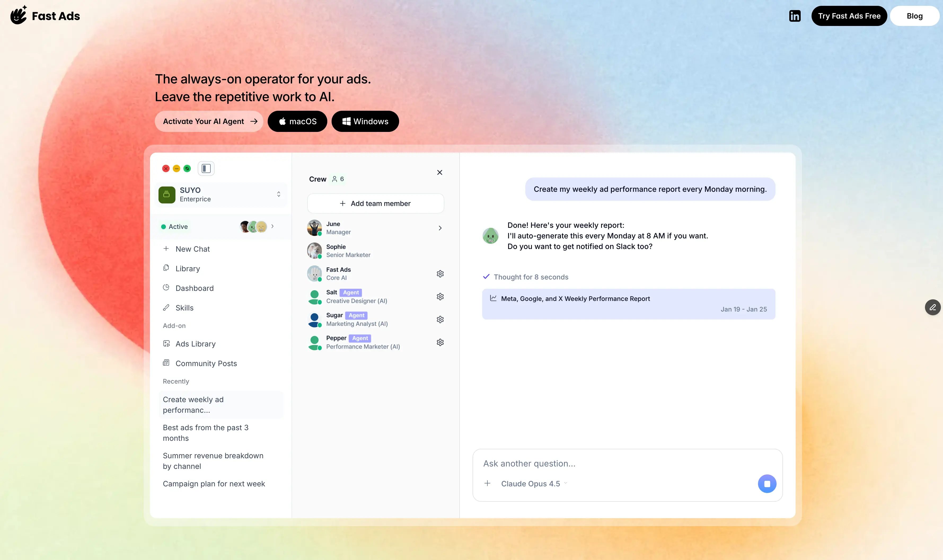The width and height of the screenshot is (943, 560).
Task: Open settings gear for Salt agent
Action: 440,297
